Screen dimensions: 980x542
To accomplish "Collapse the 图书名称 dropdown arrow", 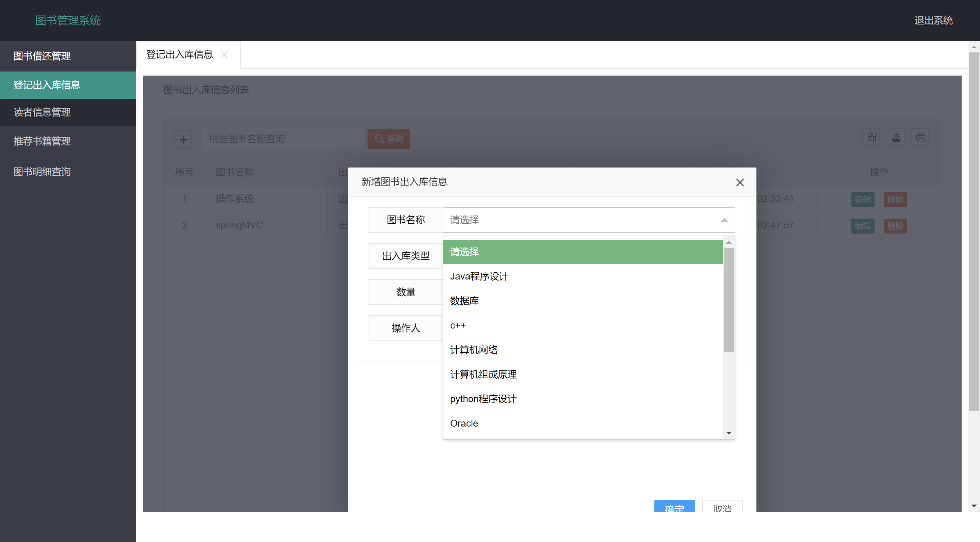I will click(724, 220).
